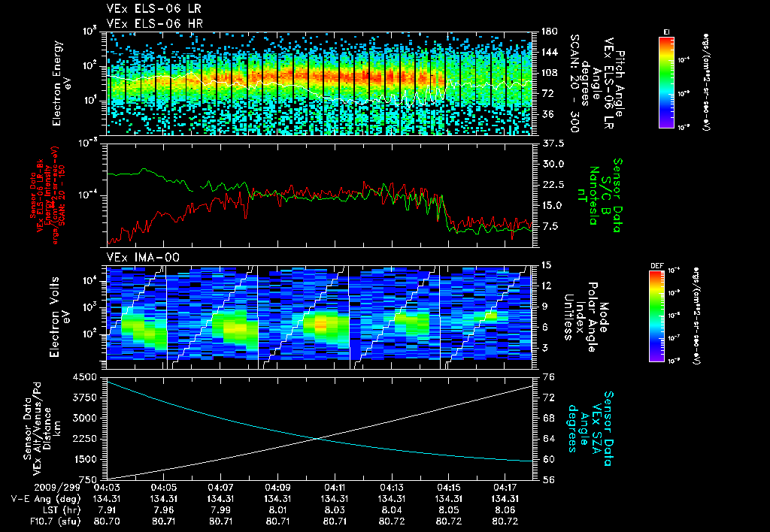Click the 'Mode Polar Angle Index Unitless' label
The height and width of the screenshot is (532, 770).
click(x=585, y=317)
